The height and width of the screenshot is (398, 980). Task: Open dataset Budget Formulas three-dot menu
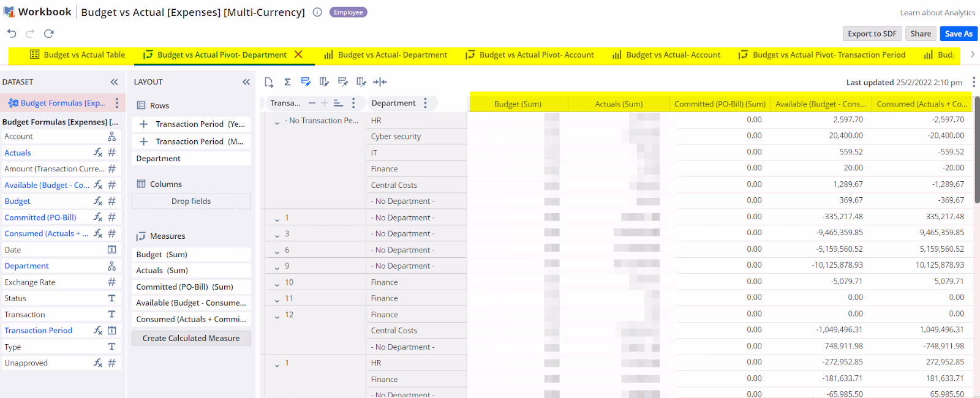point(116,103)
